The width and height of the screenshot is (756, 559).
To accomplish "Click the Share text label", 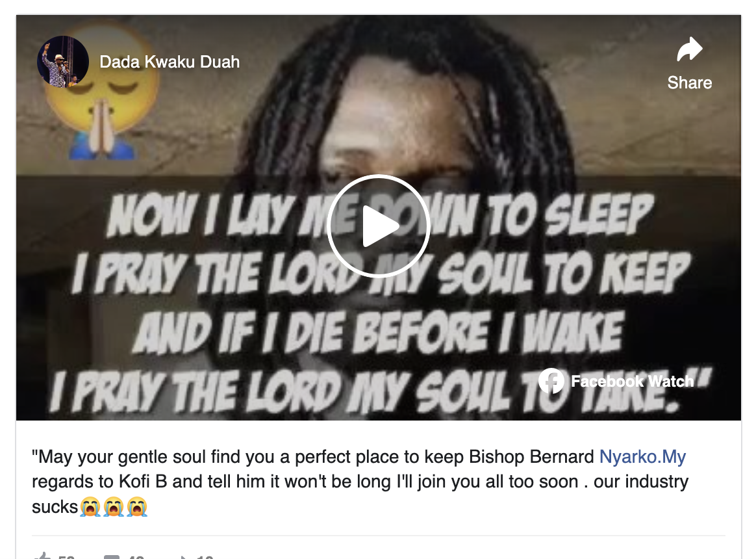I will coord(690,83).
